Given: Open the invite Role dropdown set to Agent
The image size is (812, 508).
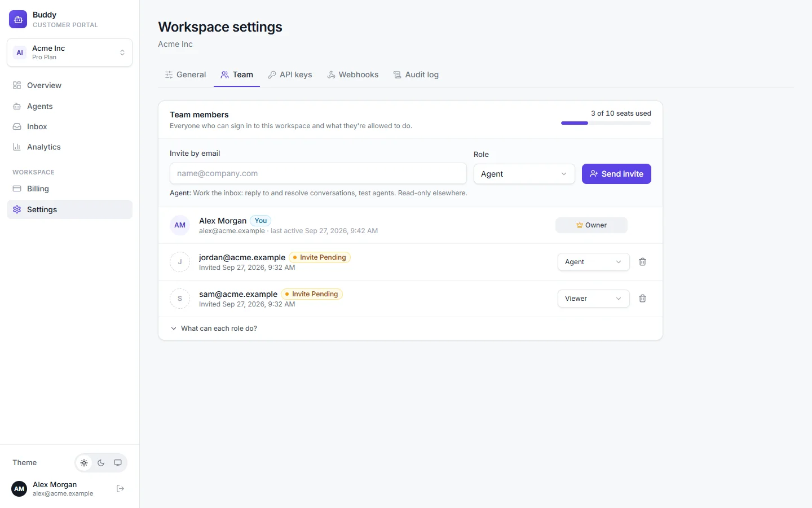Looking at the screenshot, I should point(524,174).
